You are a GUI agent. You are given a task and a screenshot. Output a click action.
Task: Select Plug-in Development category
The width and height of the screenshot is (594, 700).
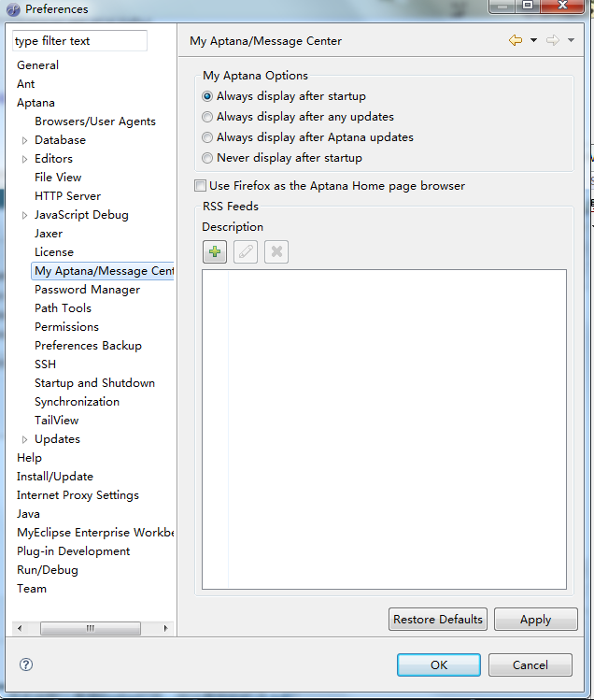click(73, 551)
